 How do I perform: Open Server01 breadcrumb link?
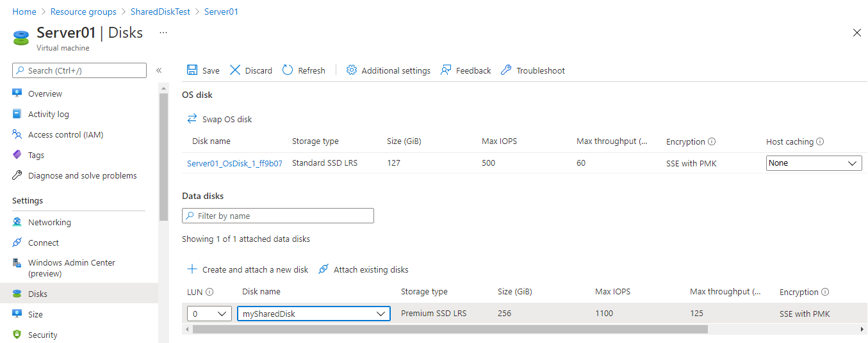click(221, 12)
